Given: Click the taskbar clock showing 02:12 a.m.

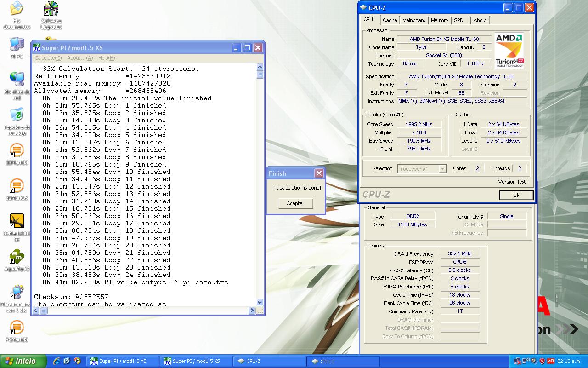Looking at the screenshot, I should click(569, 361).
